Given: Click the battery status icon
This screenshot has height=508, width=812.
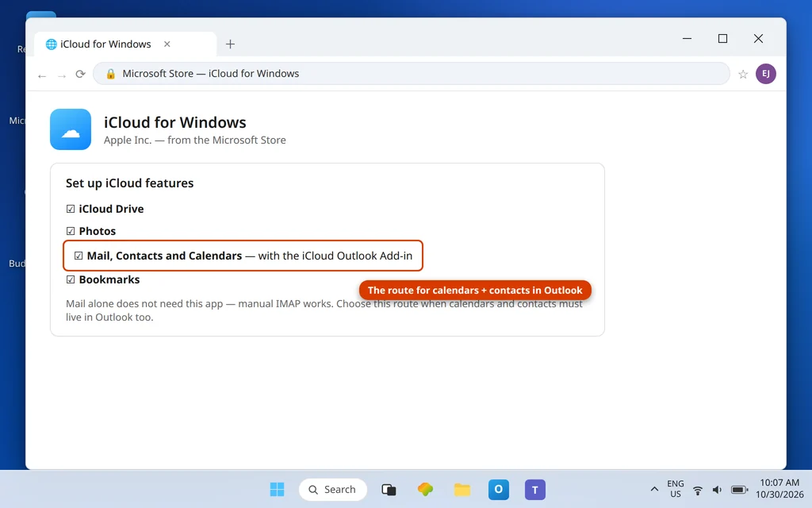Looking at the screenshot, I should point(739,490).
